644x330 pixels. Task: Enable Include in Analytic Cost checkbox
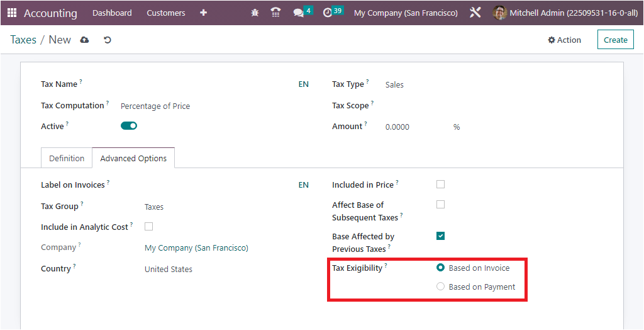tap(149, 227)
